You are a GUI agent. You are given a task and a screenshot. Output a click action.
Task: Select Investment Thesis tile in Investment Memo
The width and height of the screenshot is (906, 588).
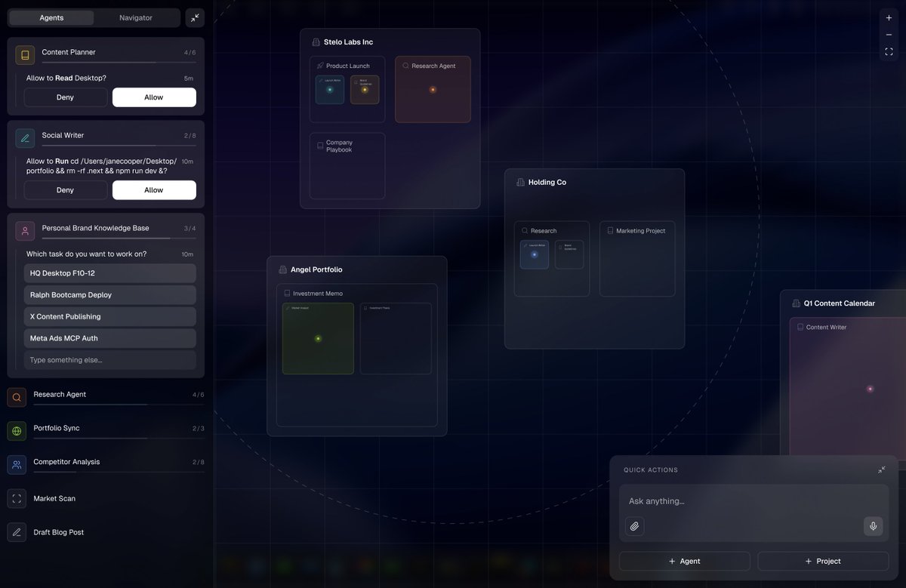(396, 338)
